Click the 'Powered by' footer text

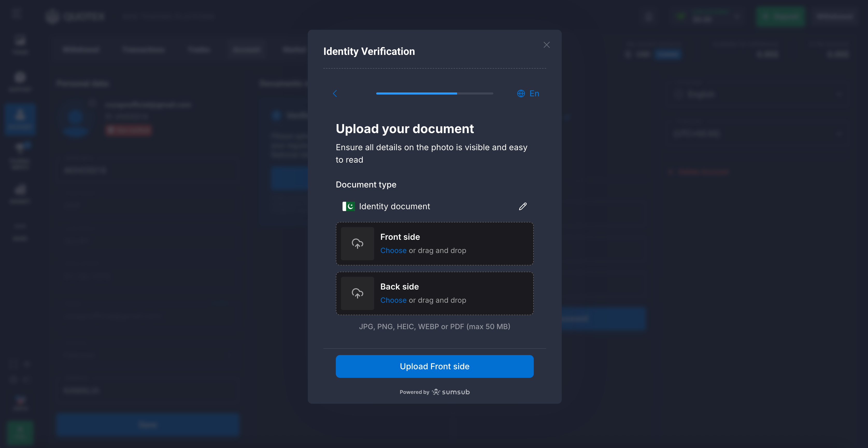(414, 392)
